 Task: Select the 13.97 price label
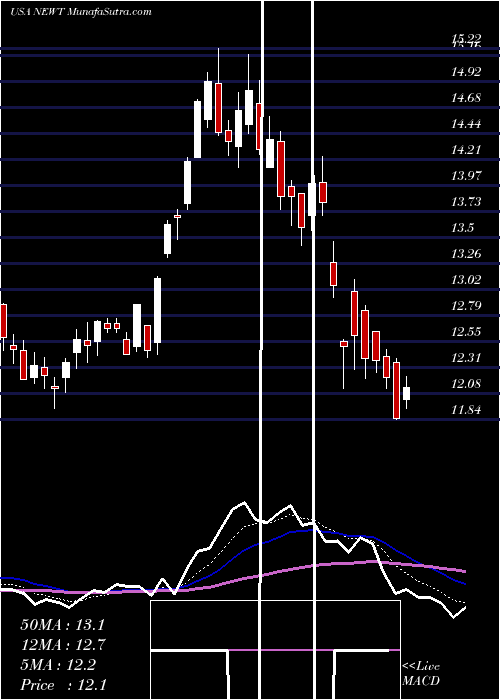click(x=466, y=175)
